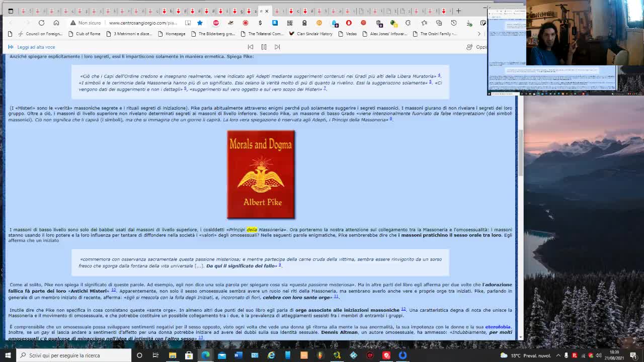Open footnote link 8 after 'Principi della Massoneria'

tap(390, 119)
